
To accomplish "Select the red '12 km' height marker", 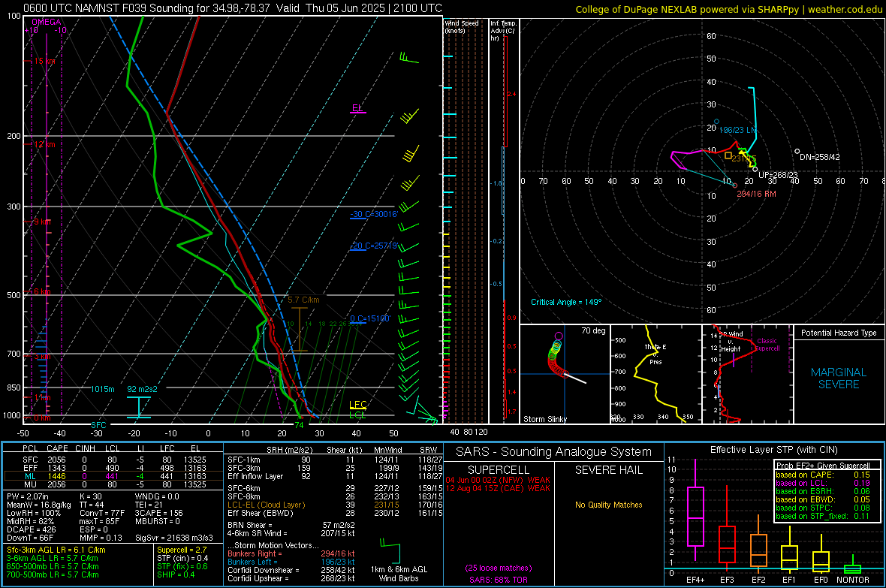I will tap(44, 144).
